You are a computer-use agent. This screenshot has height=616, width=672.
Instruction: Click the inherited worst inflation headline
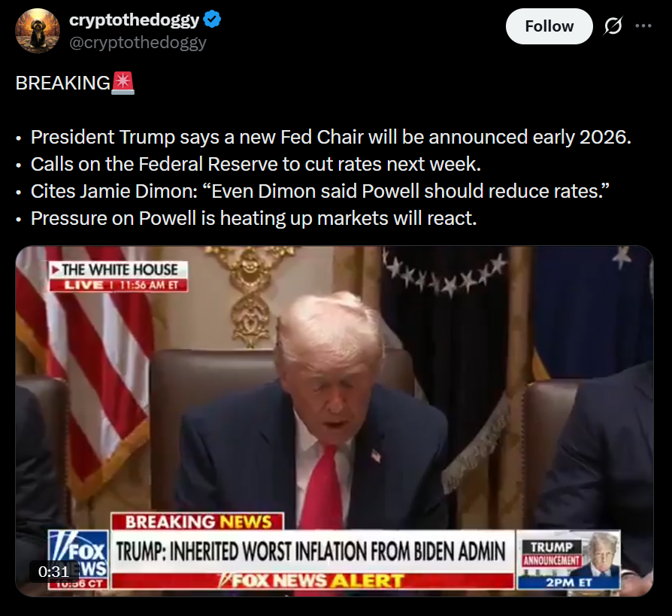click(x=312, y=551)
